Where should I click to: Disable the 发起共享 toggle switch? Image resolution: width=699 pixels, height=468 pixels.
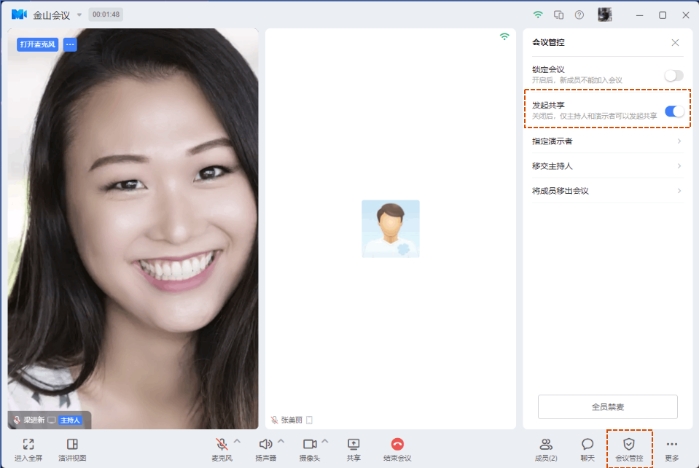(x=674, y=111)
